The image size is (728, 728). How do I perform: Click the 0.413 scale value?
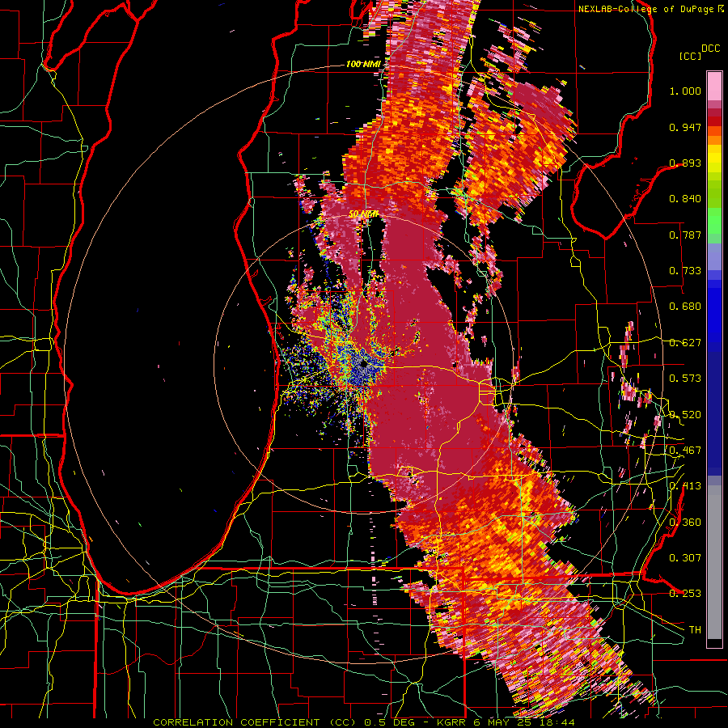click(x=685, y=486)
